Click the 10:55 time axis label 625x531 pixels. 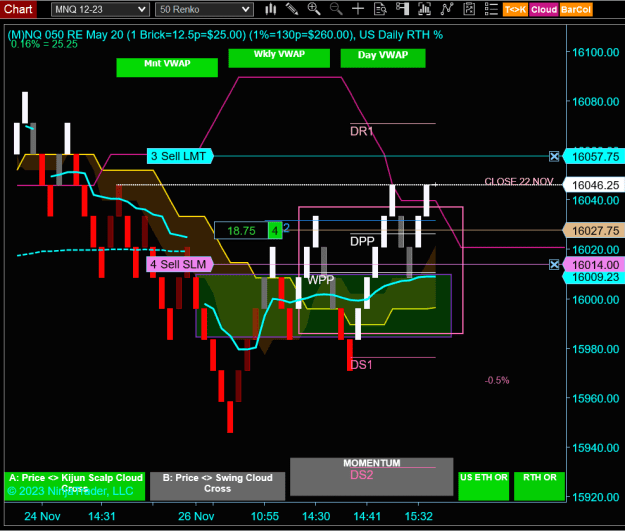tap(265, 516)
